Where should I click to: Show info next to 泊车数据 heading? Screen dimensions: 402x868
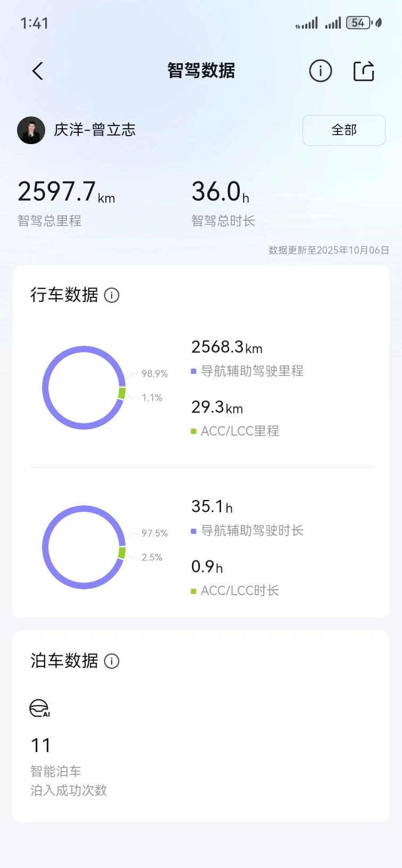coord(112,661)
